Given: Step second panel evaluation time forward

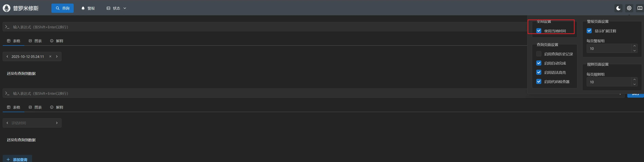Looking at the screenshot, I should pos(57,123).
